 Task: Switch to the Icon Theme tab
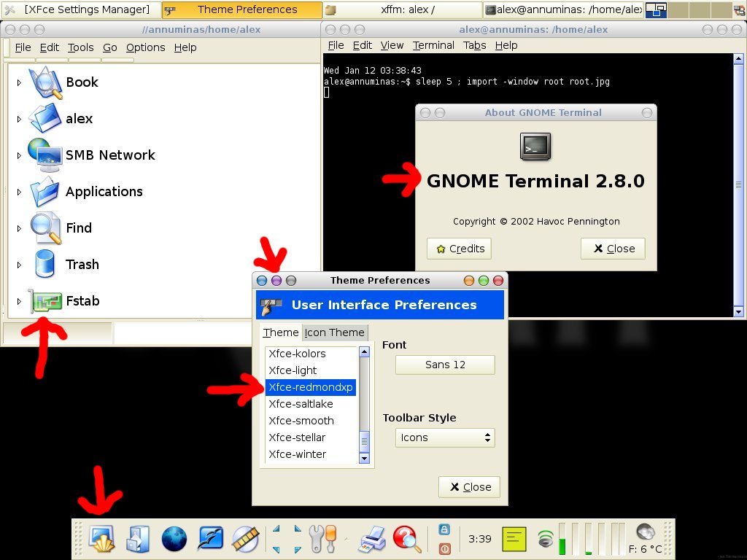[334, 332]
